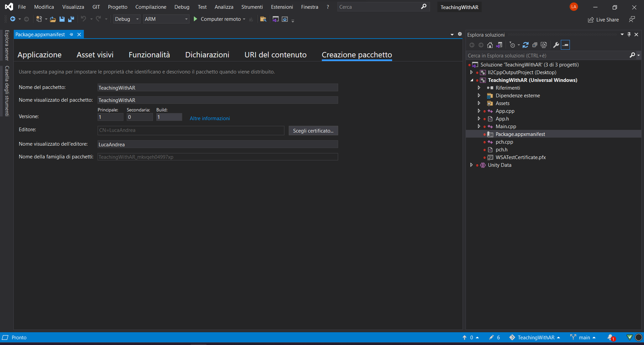Open the Esplora server side tab

click(6, 45)
